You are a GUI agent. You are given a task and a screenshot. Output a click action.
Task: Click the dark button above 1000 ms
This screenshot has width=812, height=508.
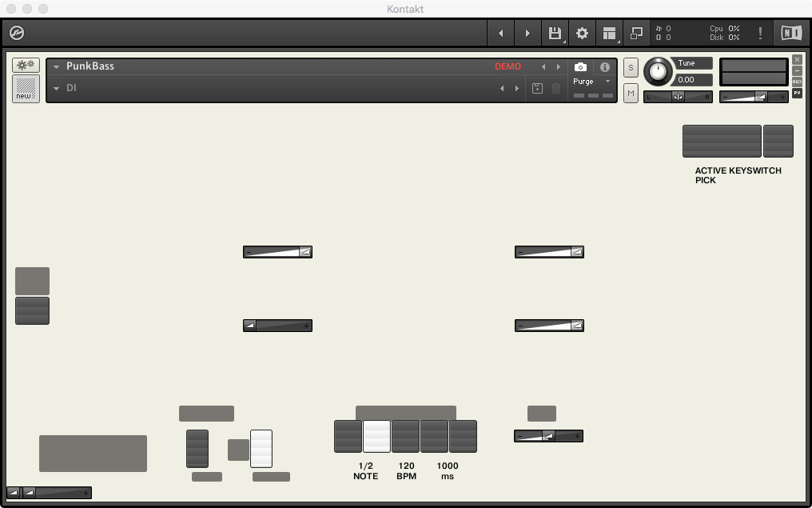click(434, 437)
